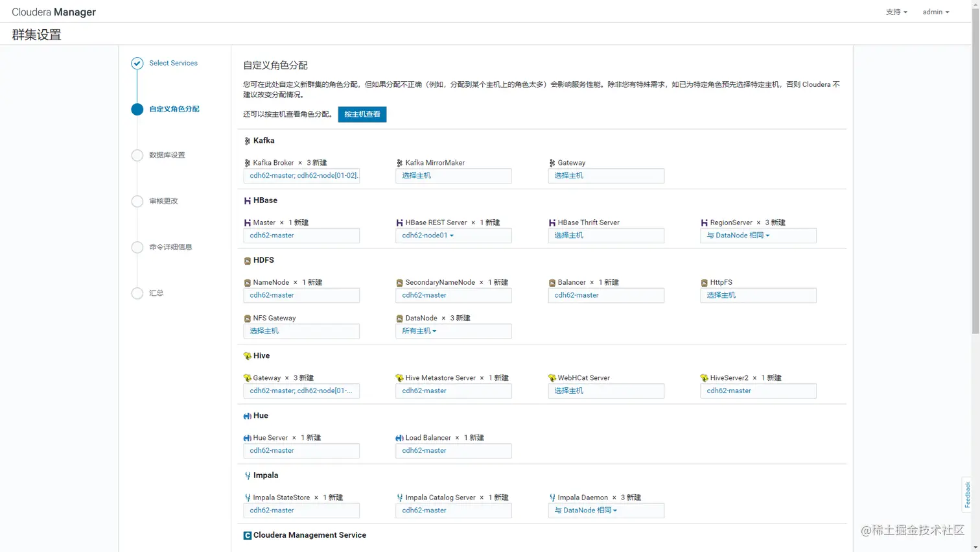Edit the HBase Master host field
This screenshot has height=552, width=980.
pyautogui.click(x=301, y=235)
